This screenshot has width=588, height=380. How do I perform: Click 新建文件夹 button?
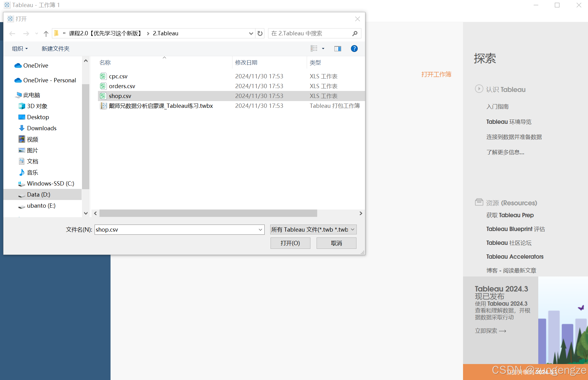[56, 49]
